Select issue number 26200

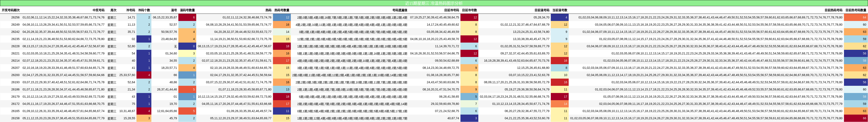[15, 75]
